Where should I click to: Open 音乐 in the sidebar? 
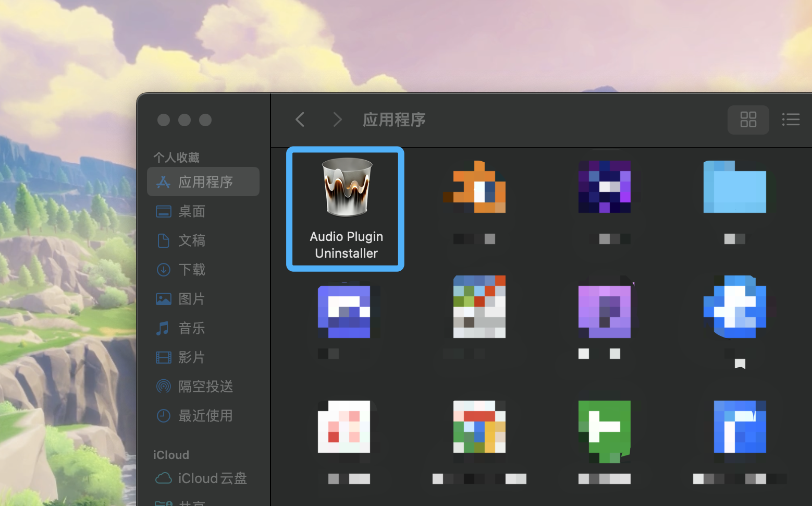click(x=203, y=328)
